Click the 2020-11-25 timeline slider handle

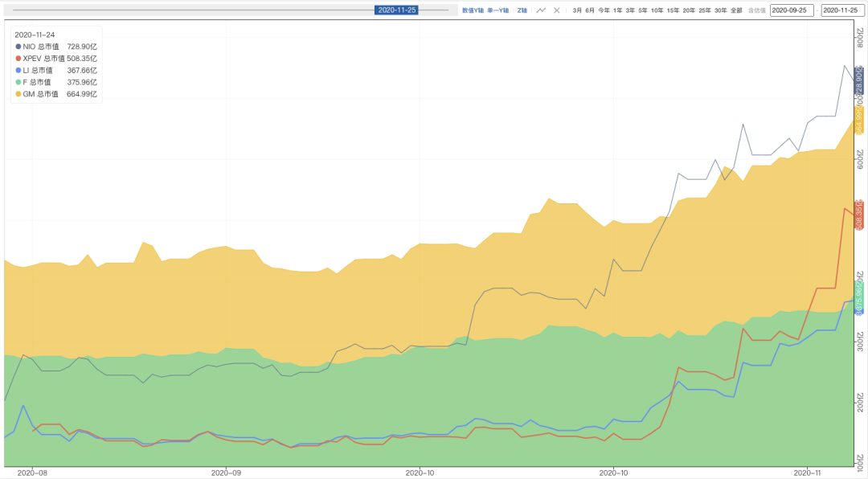pyautogui.click(x=396, y=10)
